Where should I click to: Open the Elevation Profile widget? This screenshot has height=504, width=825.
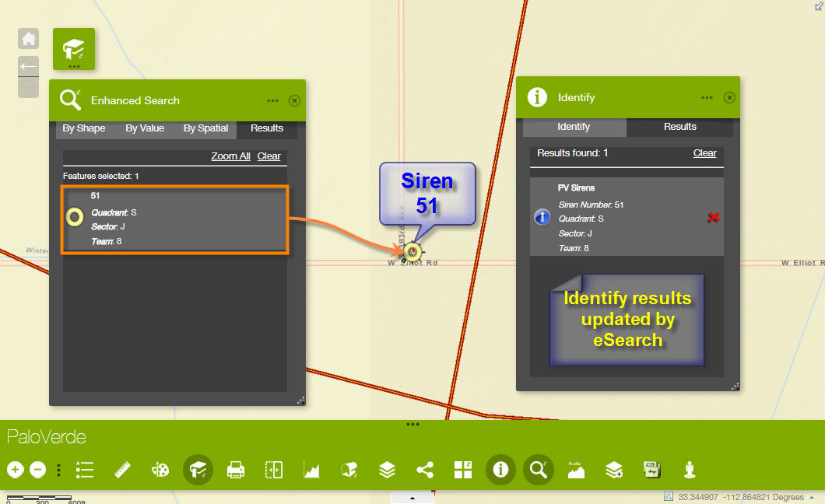pos(576,469)
